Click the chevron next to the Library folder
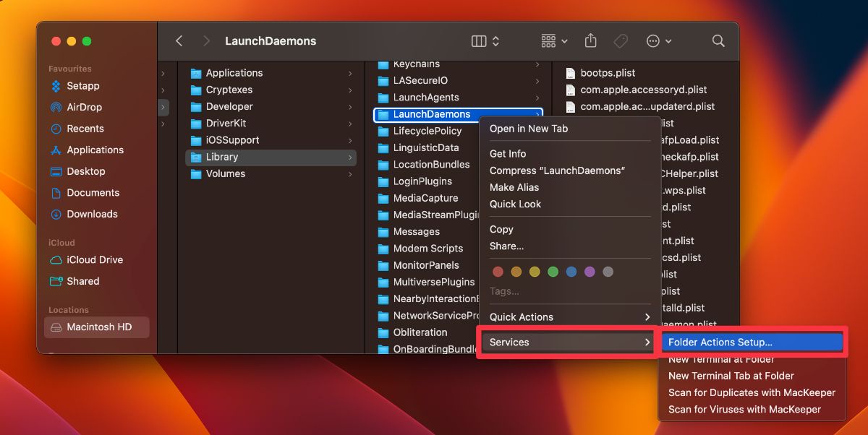Screen dimensions: 868x435 349,157
